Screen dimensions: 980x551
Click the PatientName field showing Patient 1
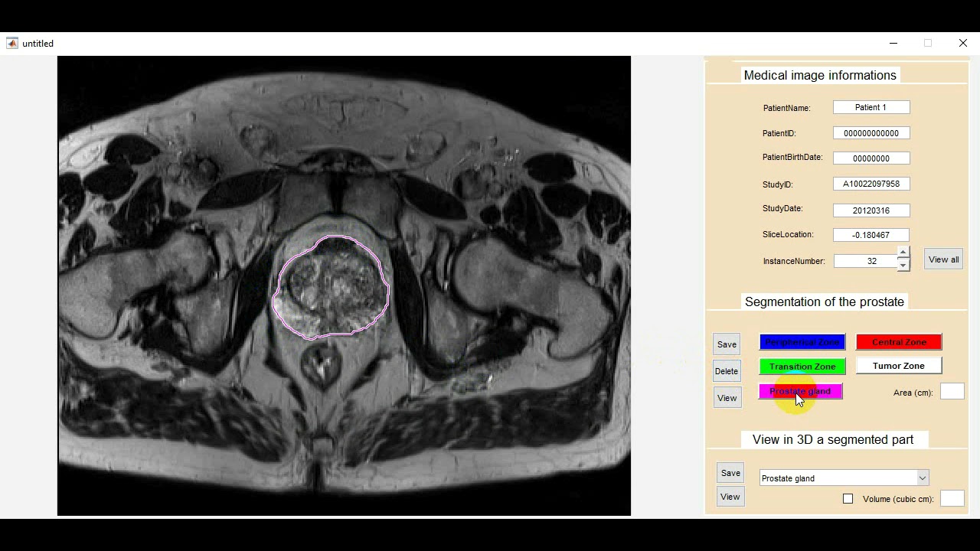pos(871,107)
